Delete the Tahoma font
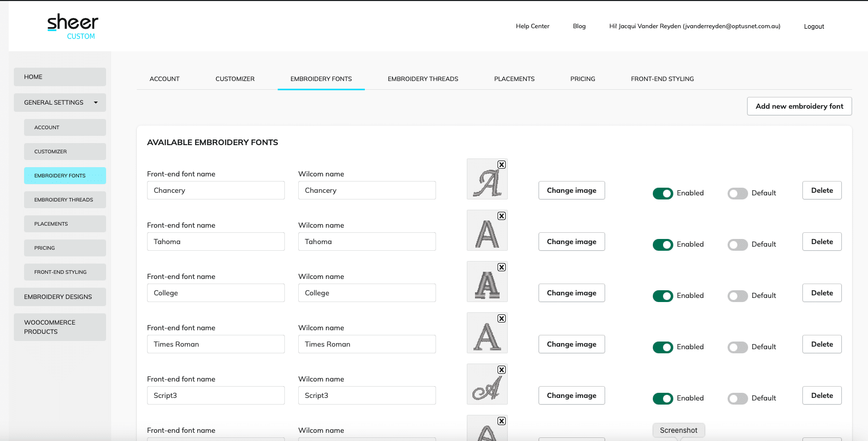Screen dimensions: 868x441 pyautogui.click(x=822, y=242)
